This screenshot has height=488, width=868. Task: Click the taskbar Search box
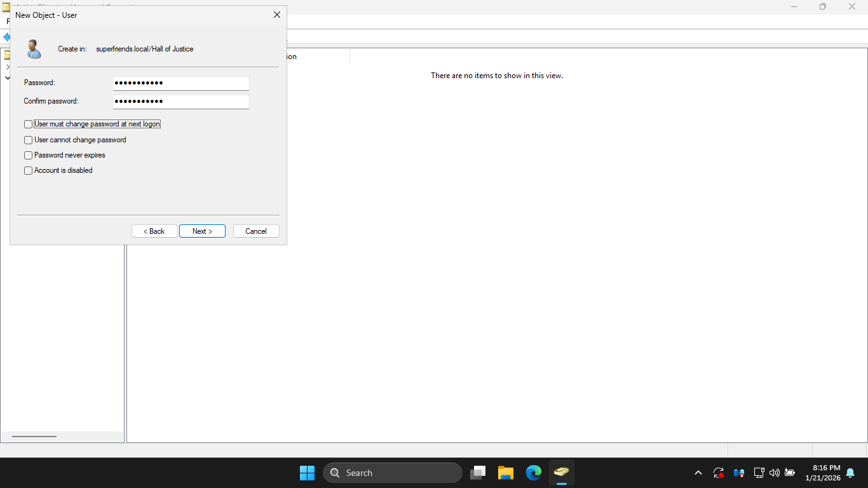pyautogui.click(x=393, y=473)
